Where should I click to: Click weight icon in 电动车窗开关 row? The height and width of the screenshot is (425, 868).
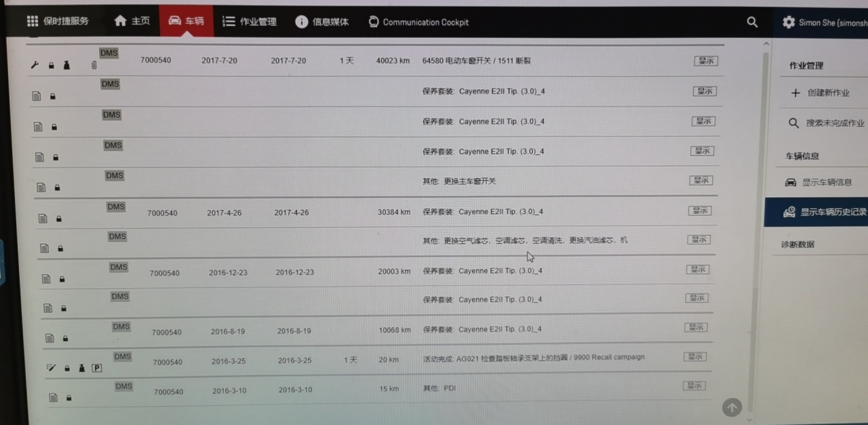point(67,65)
